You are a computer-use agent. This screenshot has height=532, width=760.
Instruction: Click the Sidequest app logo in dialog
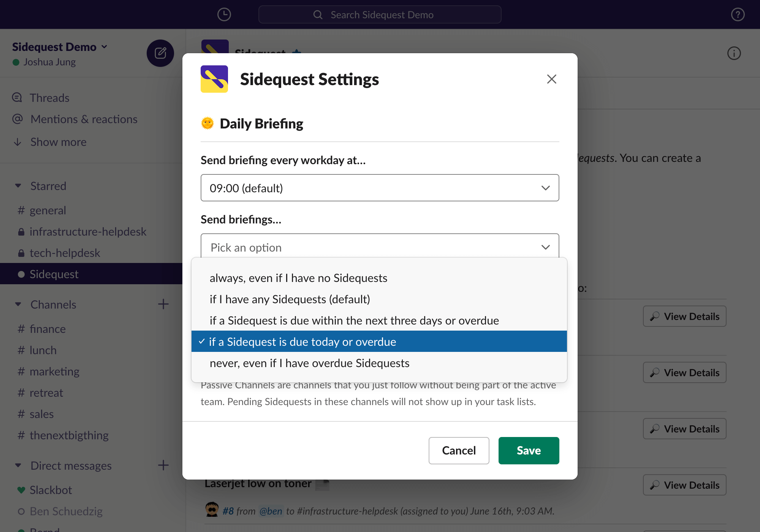[x=214, y=79]
